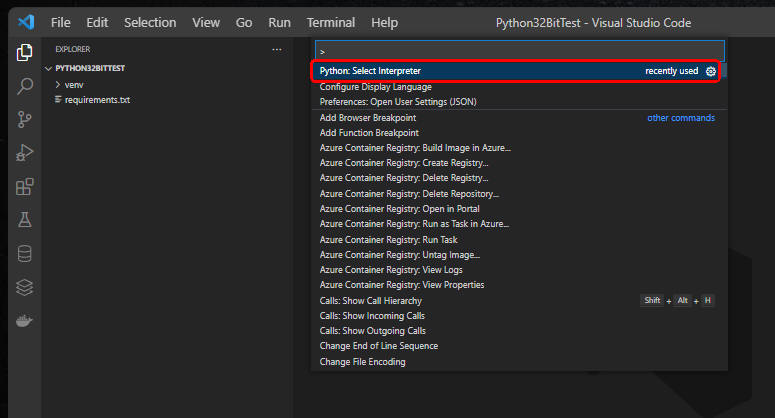Open the Edit menu
This screenshot has height=418, width=775.
pyautogui.click(x=97, y=23)
